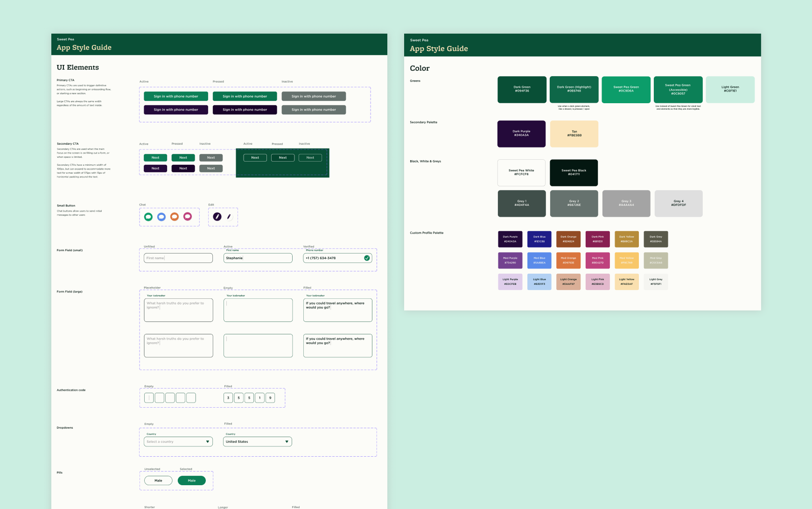Open the United States country dropdown
This screenshot has width=812, height=509.
[x=257, y=441]
